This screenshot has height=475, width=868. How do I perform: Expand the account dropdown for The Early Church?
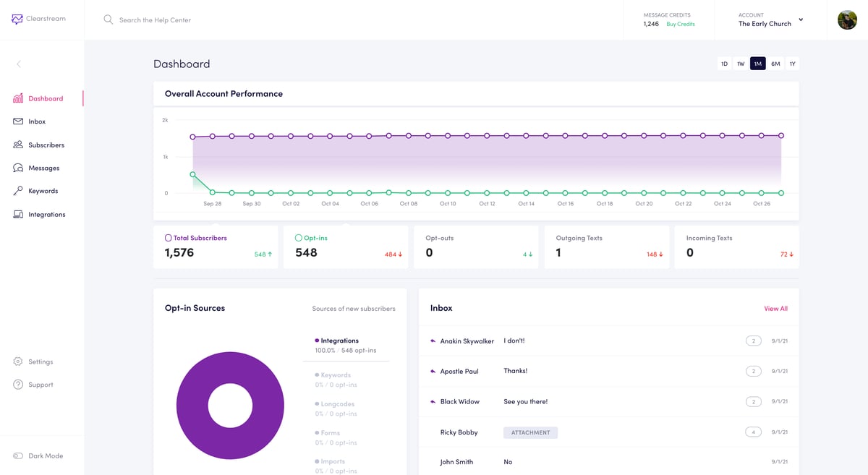coord(801,20)
